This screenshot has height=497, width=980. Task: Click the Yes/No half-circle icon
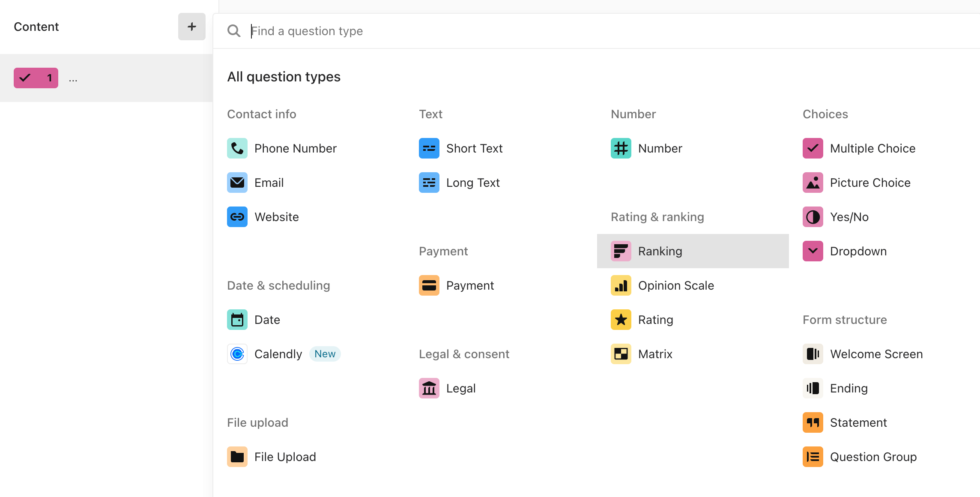point(813,217)
